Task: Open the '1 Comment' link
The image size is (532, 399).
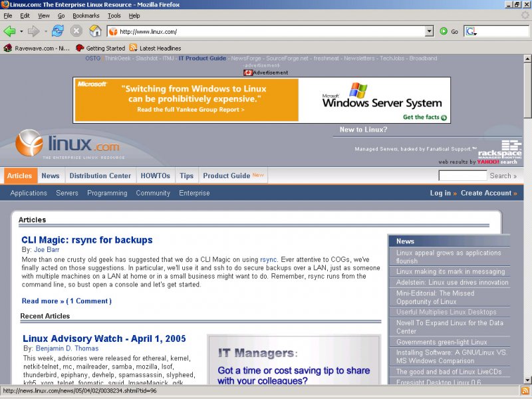Action: tap(89, 301)
